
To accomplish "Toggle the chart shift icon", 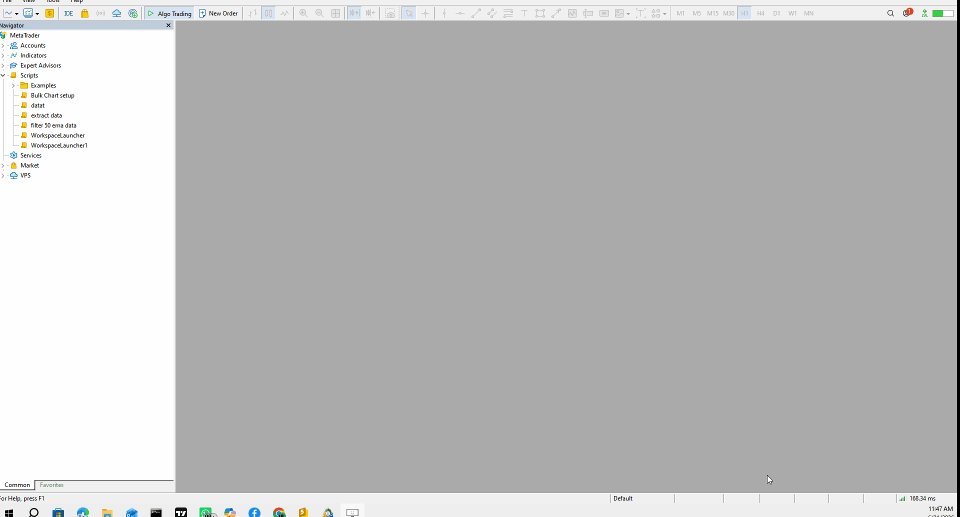I will 370,13.
